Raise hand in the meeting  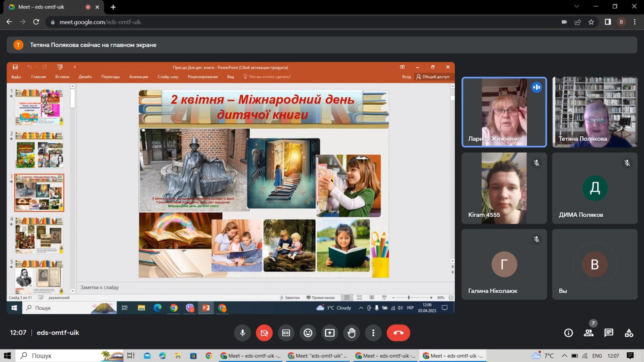tap(351, 333)
